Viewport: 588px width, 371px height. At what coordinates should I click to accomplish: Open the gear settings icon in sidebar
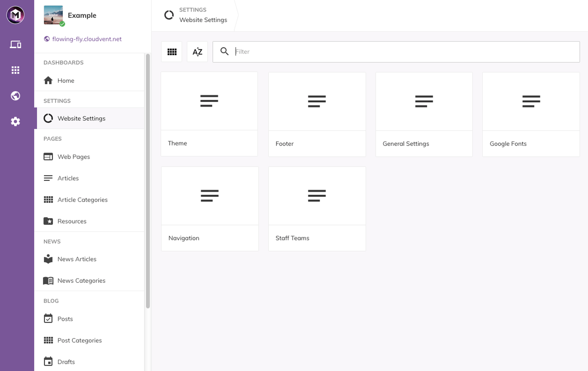coord(15,121)
